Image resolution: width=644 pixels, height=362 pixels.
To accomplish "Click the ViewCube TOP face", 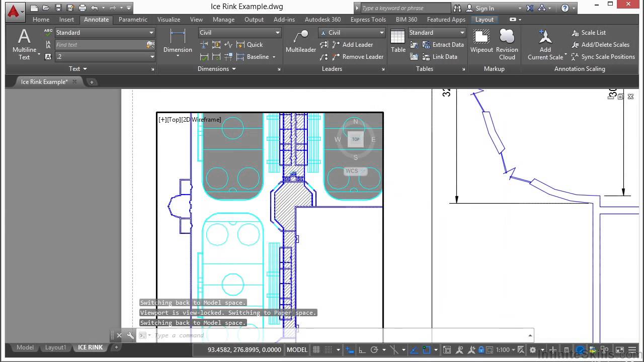I will point(356,139).
